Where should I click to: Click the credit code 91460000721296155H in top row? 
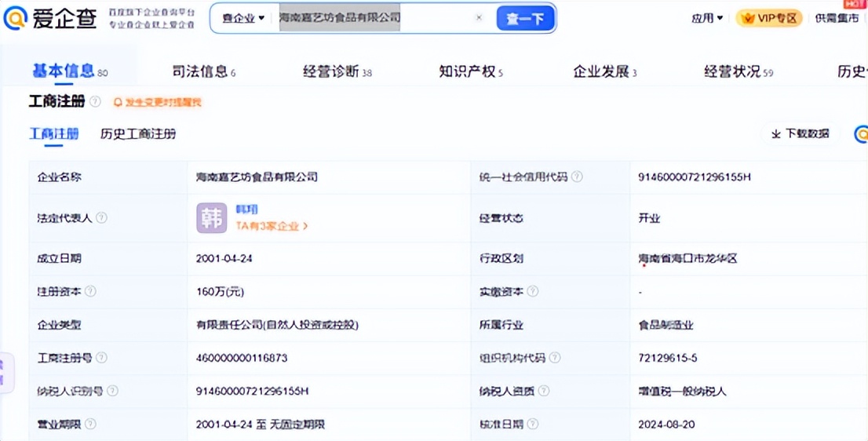pos(695,177)
